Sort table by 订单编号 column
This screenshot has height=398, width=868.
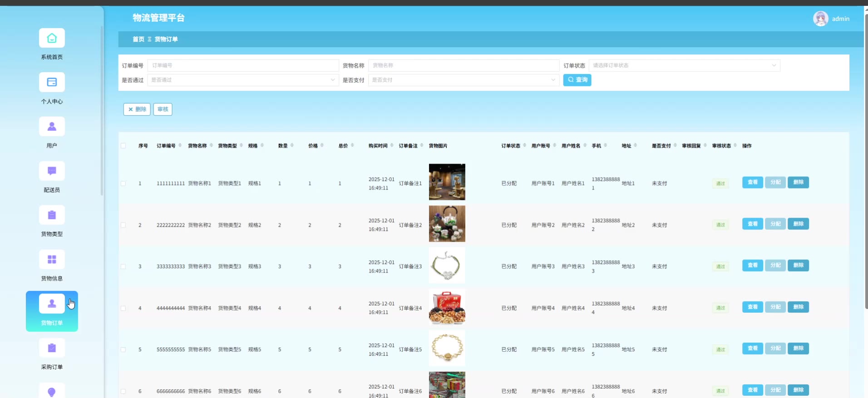click(x=180, y=145)
